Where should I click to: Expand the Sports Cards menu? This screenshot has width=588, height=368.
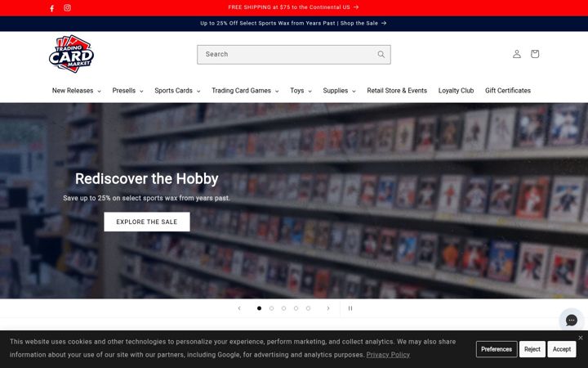(x=177, y=91)
